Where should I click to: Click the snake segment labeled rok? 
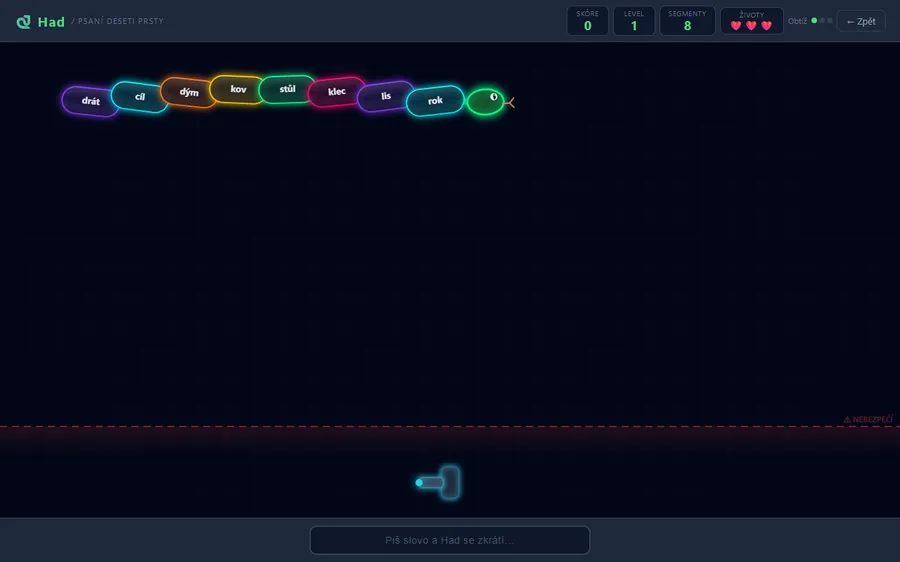point(435,100)
